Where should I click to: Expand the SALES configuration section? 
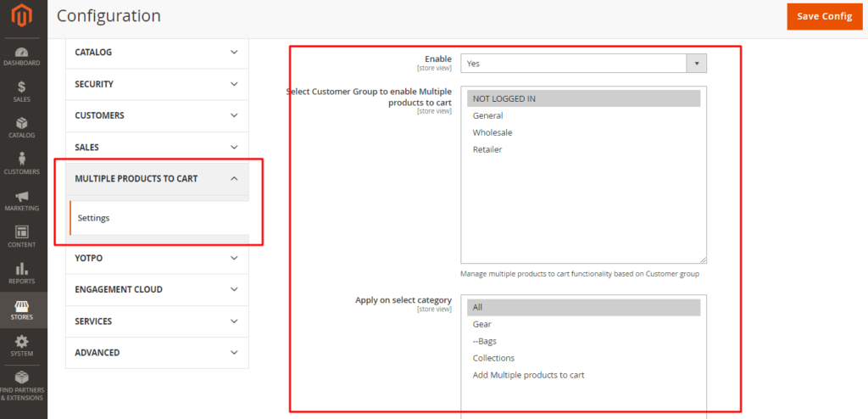pyautogui.click(x=157, y=148)
